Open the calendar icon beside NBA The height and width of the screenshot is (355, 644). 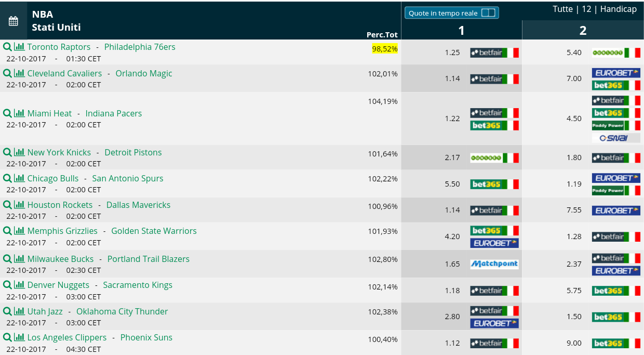[14, 21]
